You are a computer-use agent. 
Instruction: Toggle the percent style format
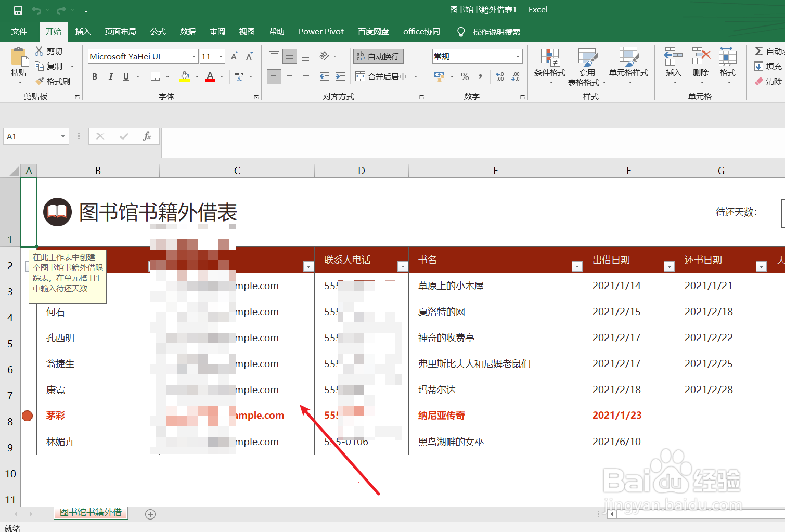click(x=465, y=76)
